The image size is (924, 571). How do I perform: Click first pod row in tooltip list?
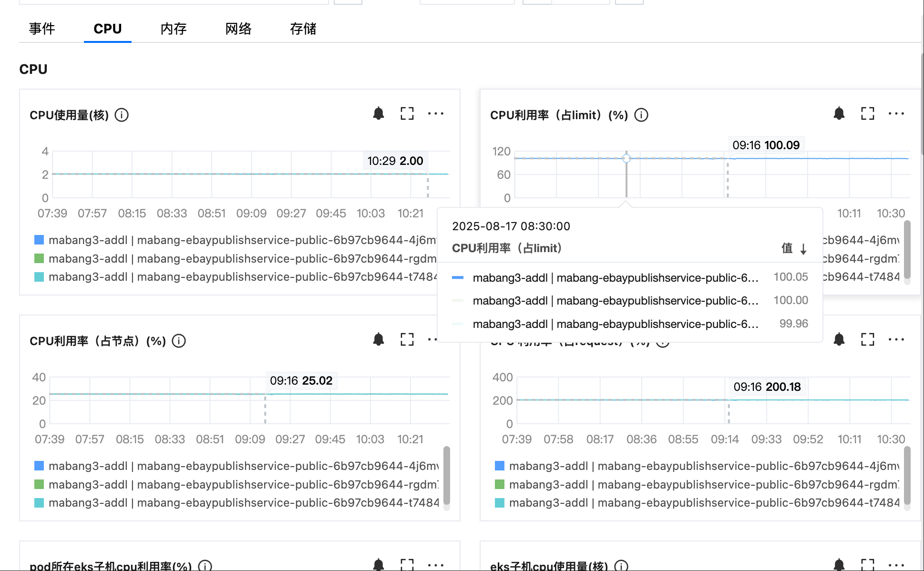click(615, 277)
